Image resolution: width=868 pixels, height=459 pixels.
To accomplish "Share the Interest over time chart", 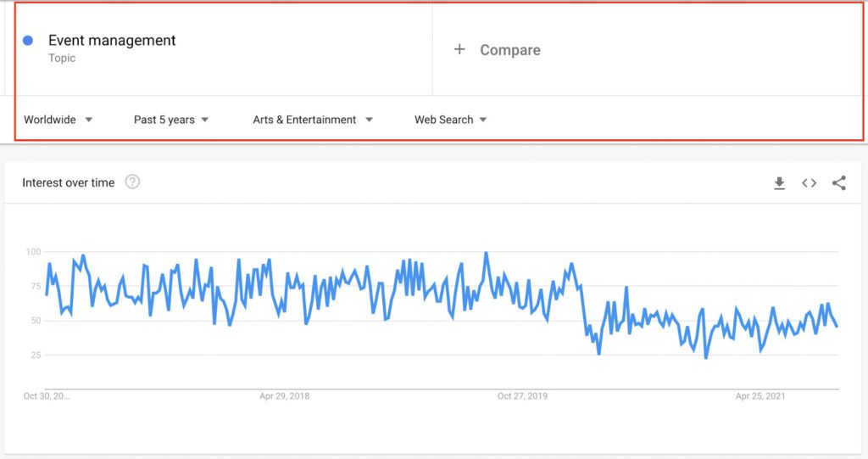I will coord(839,183).
